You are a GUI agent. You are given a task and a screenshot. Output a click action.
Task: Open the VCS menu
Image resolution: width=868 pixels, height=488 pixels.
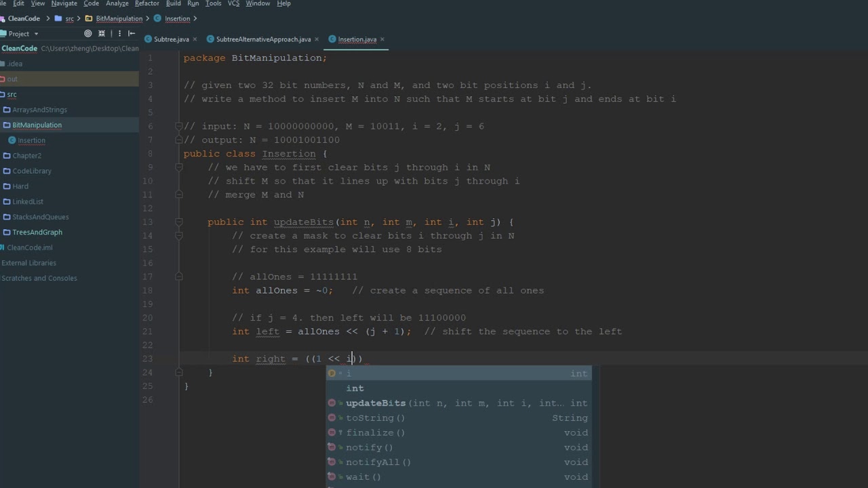tap(233, 3)
